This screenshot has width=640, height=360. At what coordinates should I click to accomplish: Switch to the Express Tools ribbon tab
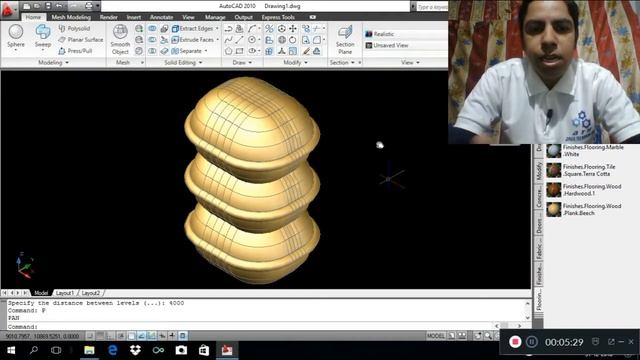[x=278, y=17]
